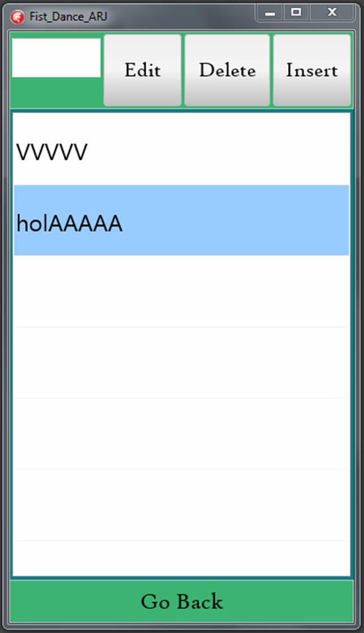Click the green panel beneath the text field
This screenshot has height=633, width=364.
click(x=56, y=92)
